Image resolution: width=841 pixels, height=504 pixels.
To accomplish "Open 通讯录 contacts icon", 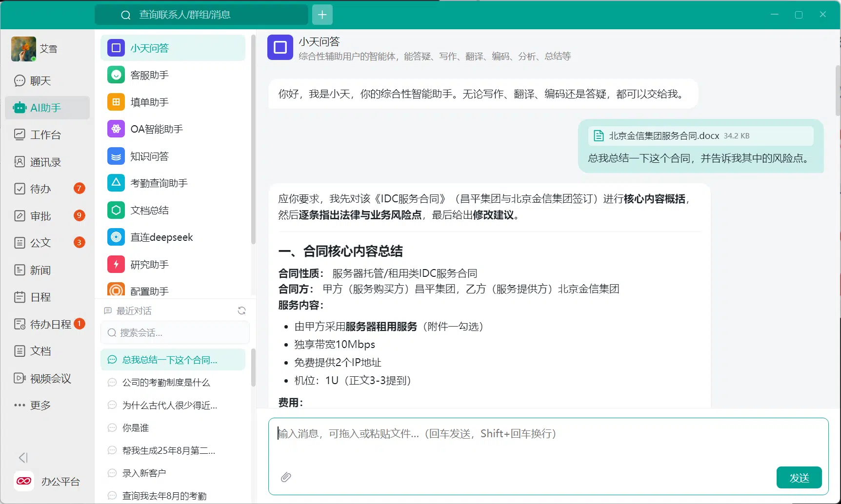I will tap(20, 162).
